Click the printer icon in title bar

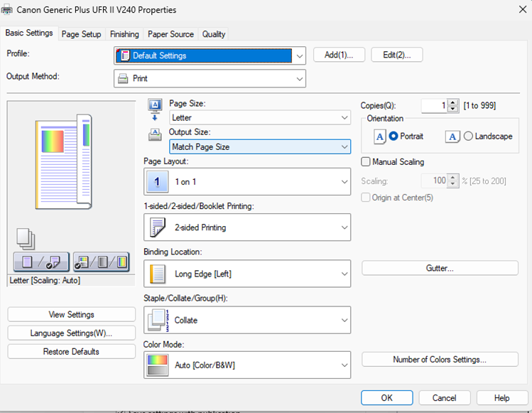[7, 9]
